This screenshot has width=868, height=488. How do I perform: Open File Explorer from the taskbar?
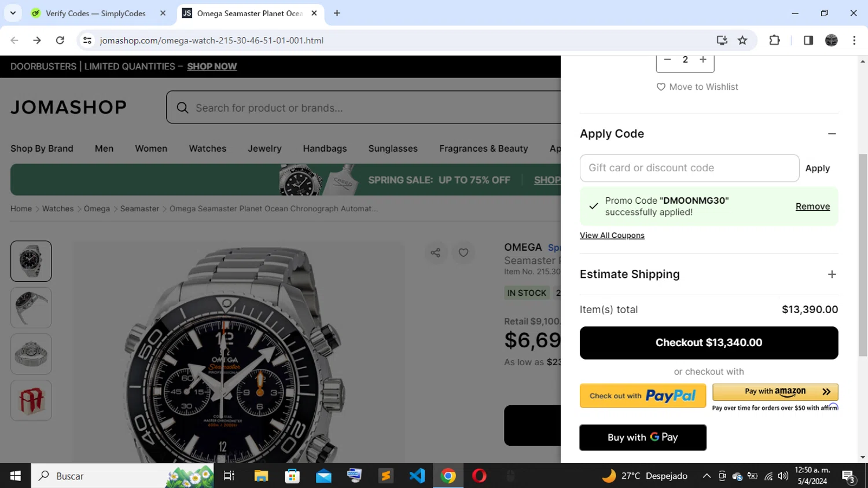click(x=261, y=476)
